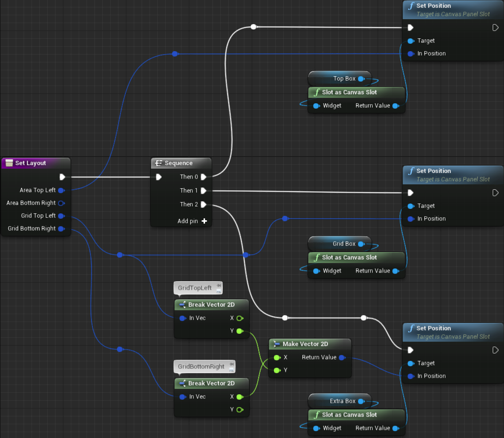This screenshot has width=504, height=438.
Task: Click Return Value pin under Top Box
Action: click(x=396, y=106)
